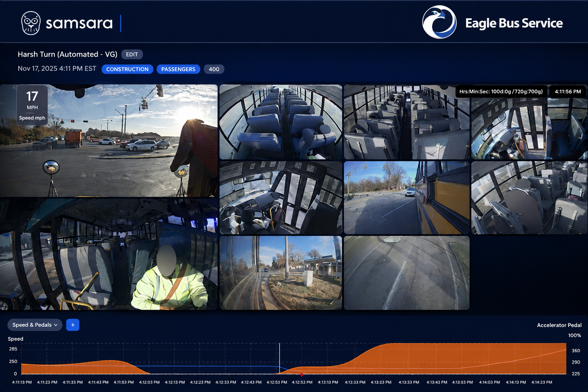Open the gray seats interior camera feed
This screenshot has height=392, width=588.
pyautogui.click(x=407, y=122)
